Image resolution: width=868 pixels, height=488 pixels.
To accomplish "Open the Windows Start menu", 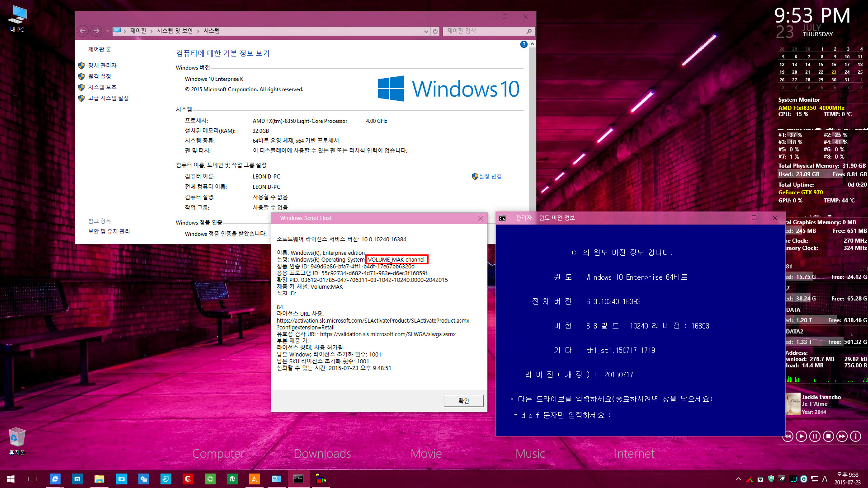I will click(x=11, y=479).
